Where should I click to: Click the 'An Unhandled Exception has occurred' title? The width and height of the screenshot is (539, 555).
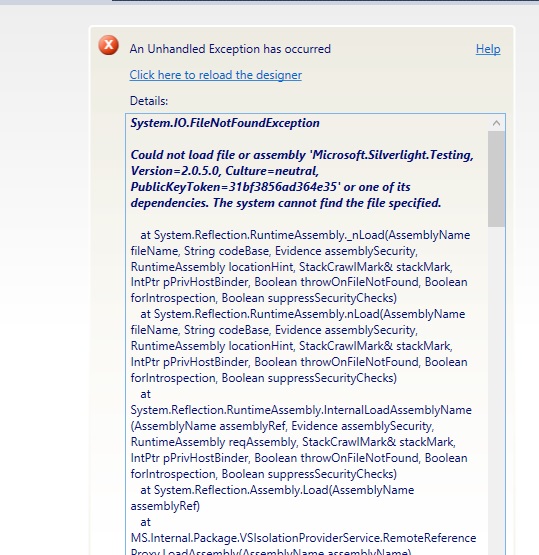pos(230,49)
